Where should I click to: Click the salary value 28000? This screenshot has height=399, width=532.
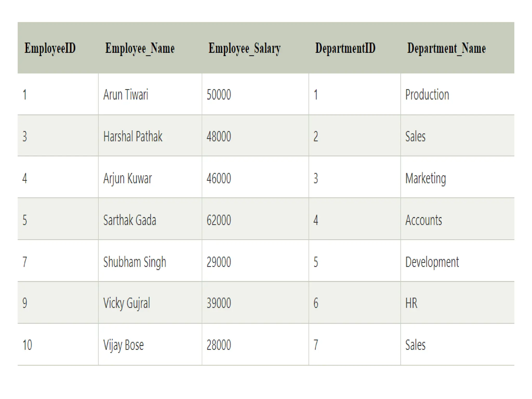[219, 345]
